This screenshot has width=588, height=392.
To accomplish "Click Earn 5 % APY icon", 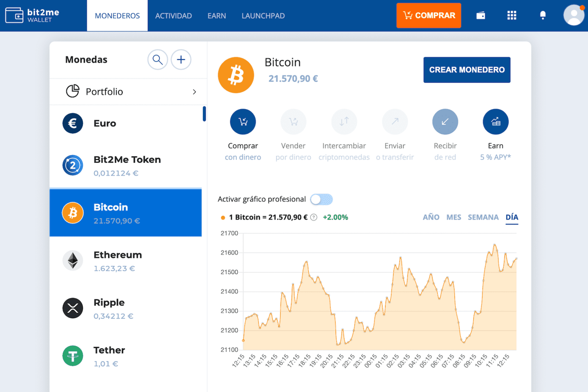I will click(495, 122).
